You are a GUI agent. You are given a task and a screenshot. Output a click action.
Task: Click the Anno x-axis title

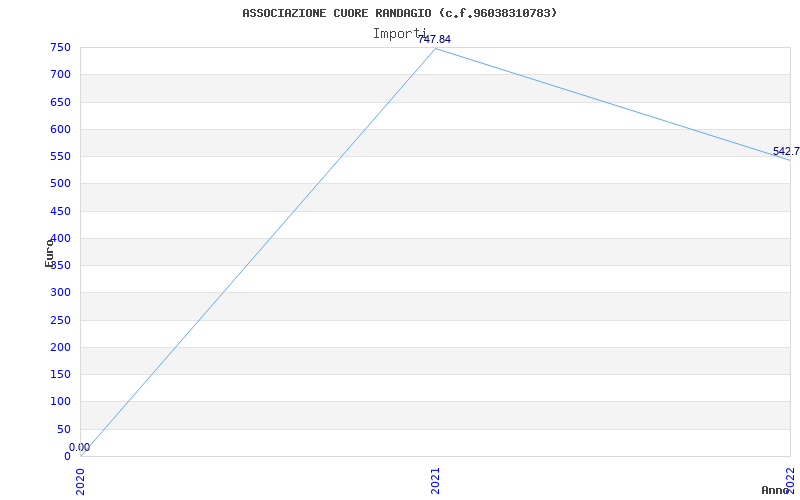(776, 490)
